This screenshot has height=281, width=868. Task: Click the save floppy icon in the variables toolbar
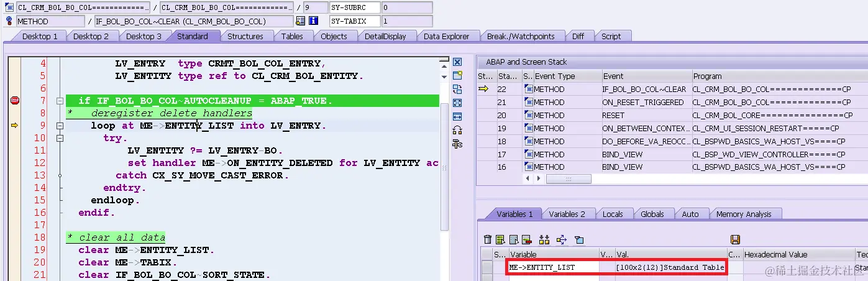point(735,239)
